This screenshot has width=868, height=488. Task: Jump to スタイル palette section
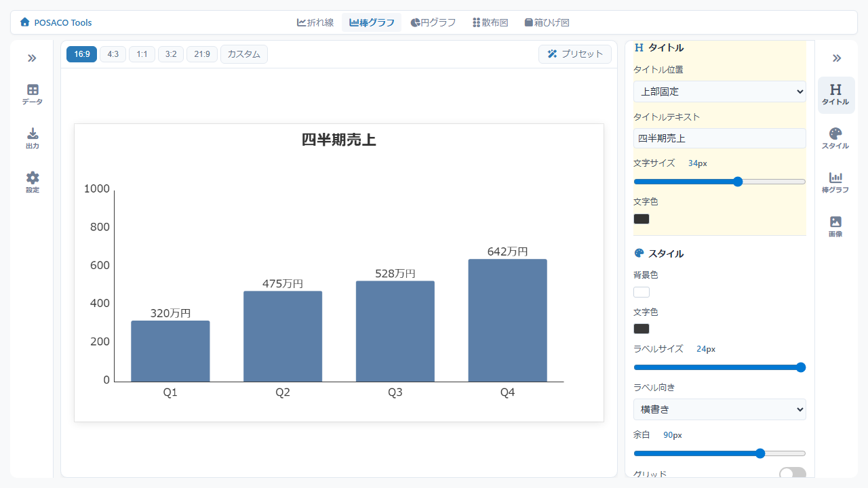coord(835,138)
